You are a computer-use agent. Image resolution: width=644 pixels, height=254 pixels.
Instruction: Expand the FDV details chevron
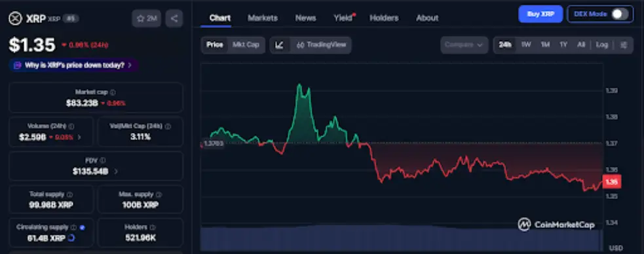116,172
